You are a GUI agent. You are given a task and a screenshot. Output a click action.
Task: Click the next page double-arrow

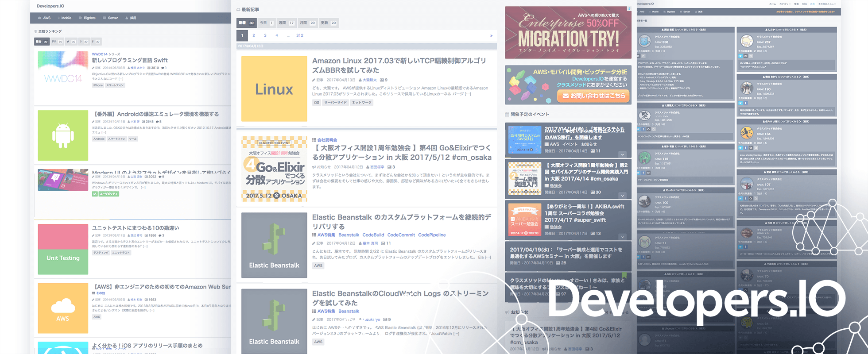click(x=491, y=35)
